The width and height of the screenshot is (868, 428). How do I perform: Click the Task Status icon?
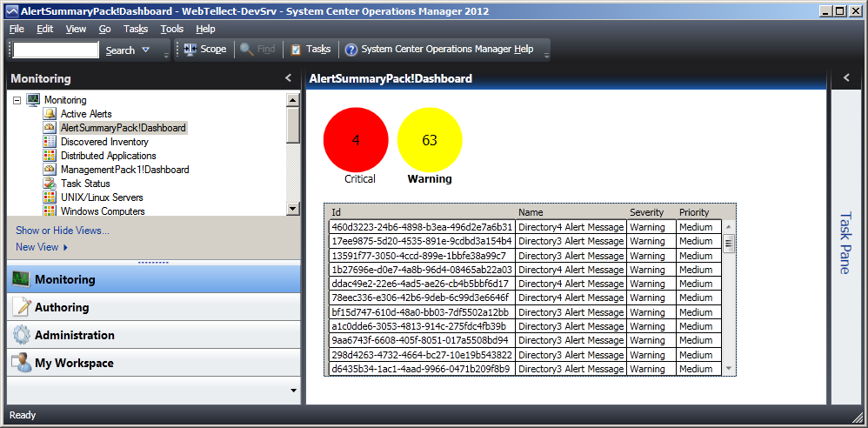[50, 184]
